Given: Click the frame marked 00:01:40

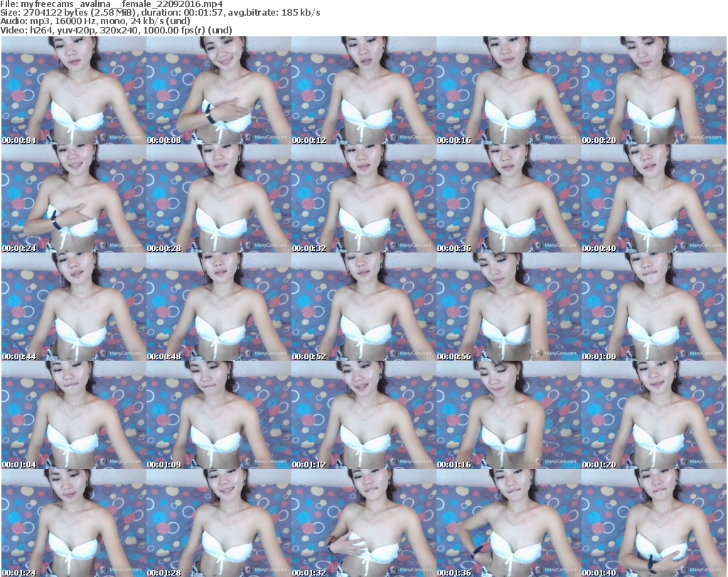Looking at the screenshot, I should (654, 523).
